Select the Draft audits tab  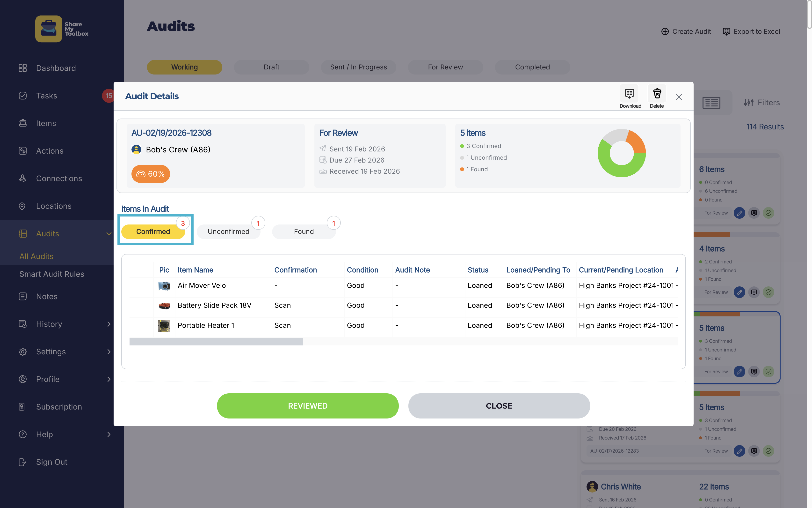[271, 67]
